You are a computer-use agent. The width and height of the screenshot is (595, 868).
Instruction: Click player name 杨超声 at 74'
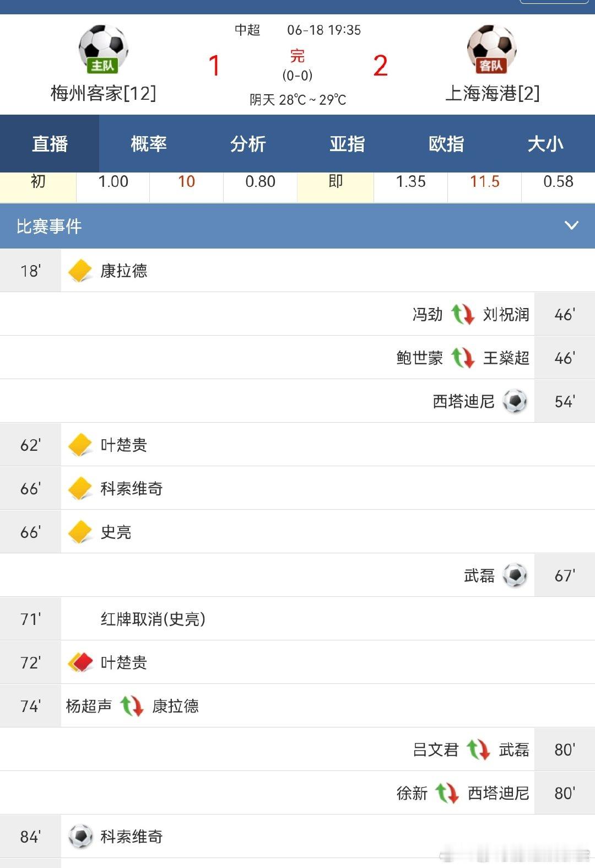(x=89, y=706)
